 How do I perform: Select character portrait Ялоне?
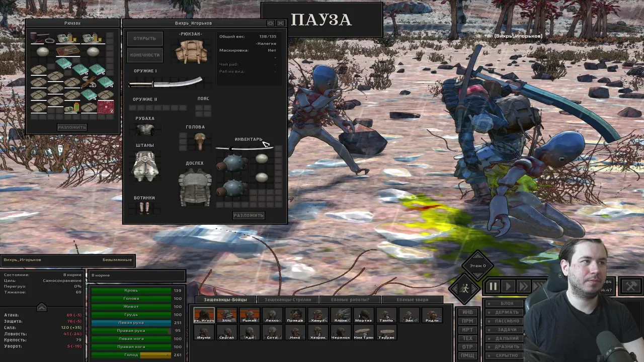click(x=341, y=315)
